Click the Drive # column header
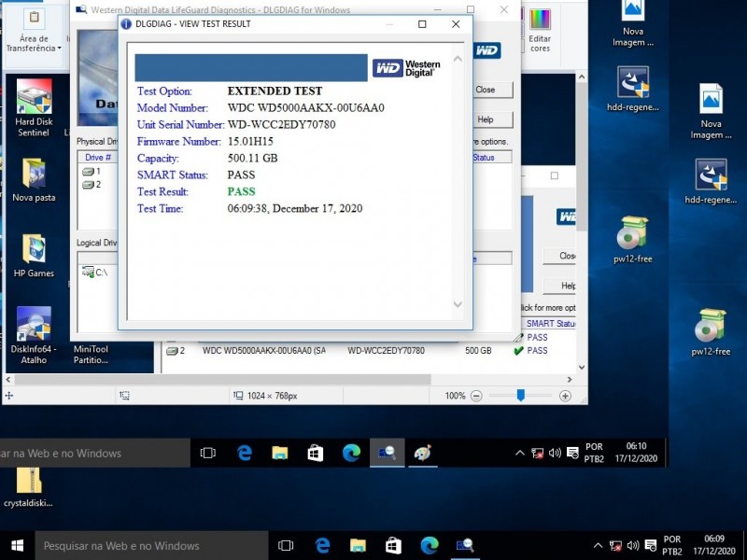 coord(98,157)
